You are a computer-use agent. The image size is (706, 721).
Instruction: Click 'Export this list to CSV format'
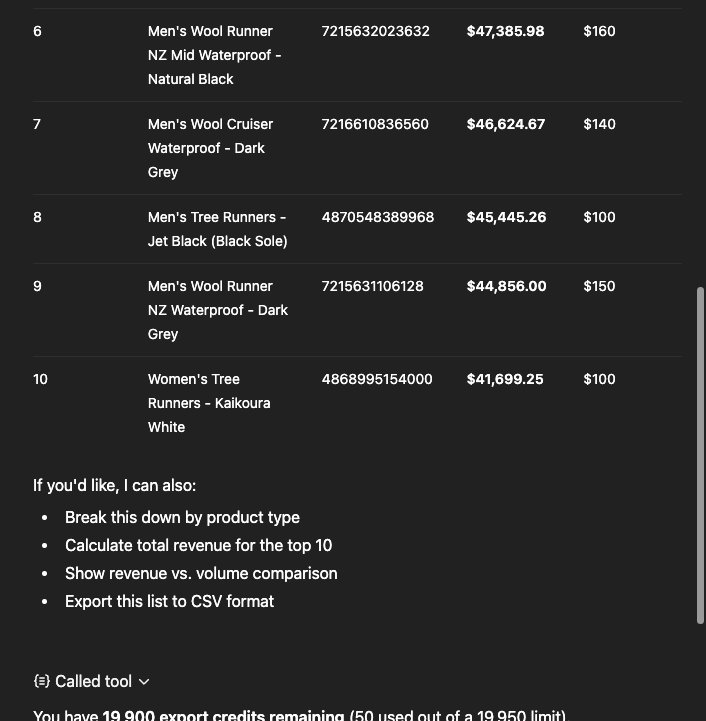tap(169, 601)
